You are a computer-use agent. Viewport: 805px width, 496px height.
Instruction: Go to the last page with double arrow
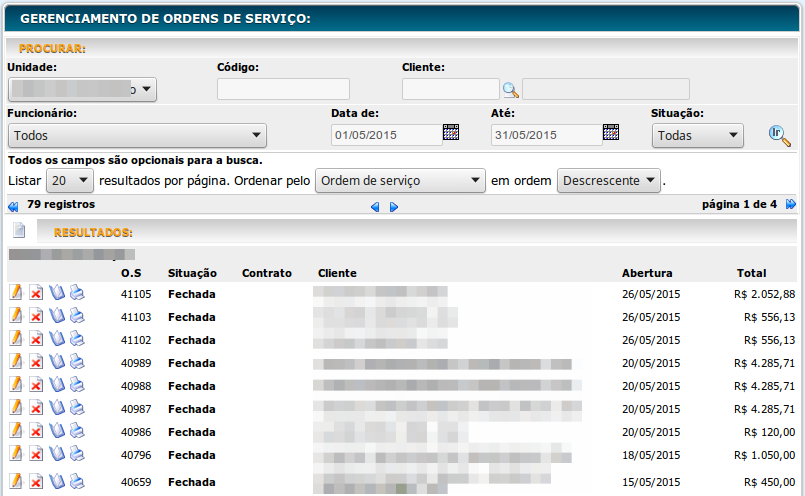[791, 205]
